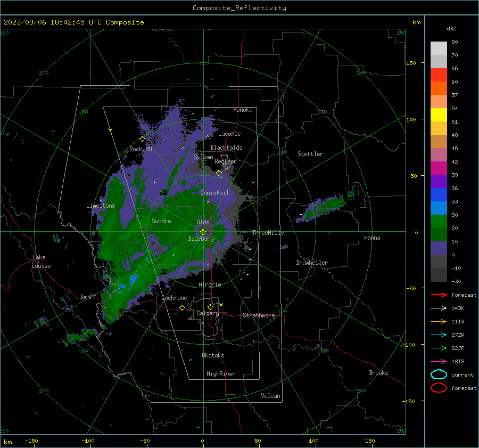This screenshot has width=479, height=448.
Task: Click the Calgary city label
Action: (x=208, y=313)
